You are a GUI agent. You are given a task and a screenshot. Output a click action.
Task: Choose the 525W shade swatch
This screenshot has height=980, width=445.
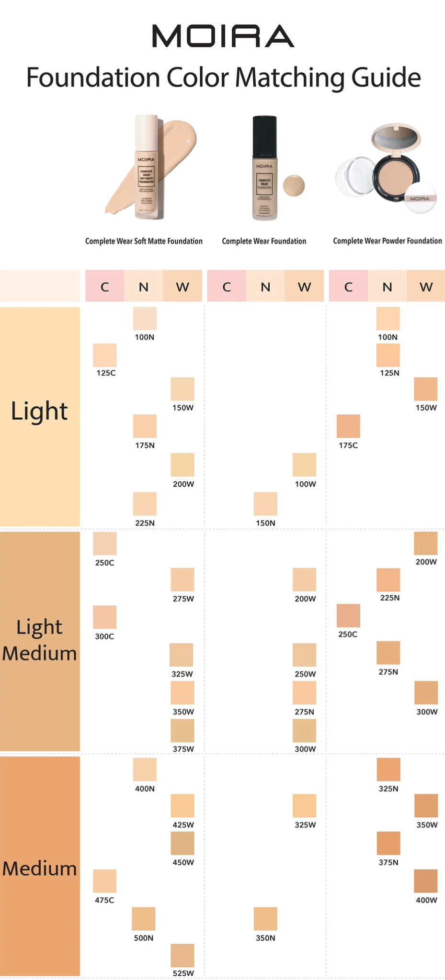pyautogui.click(x=183, y=955)
